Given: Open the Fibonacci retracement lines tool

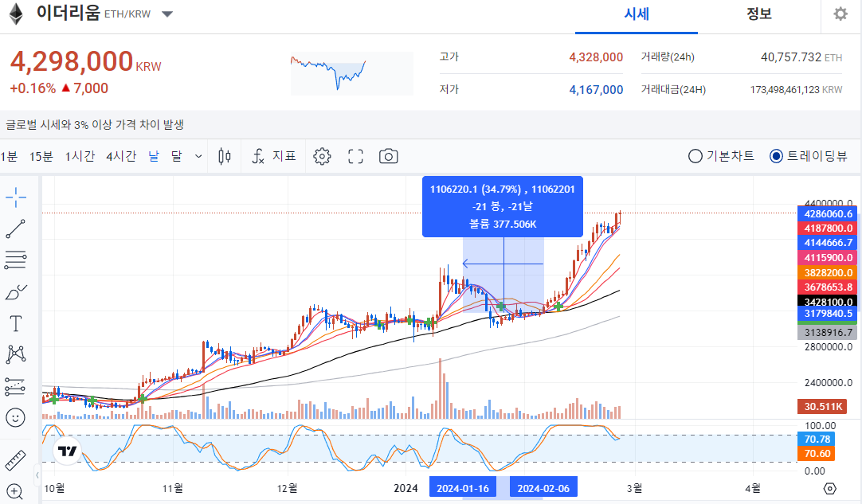Looking at the screenshot, I should coord(16,260).
